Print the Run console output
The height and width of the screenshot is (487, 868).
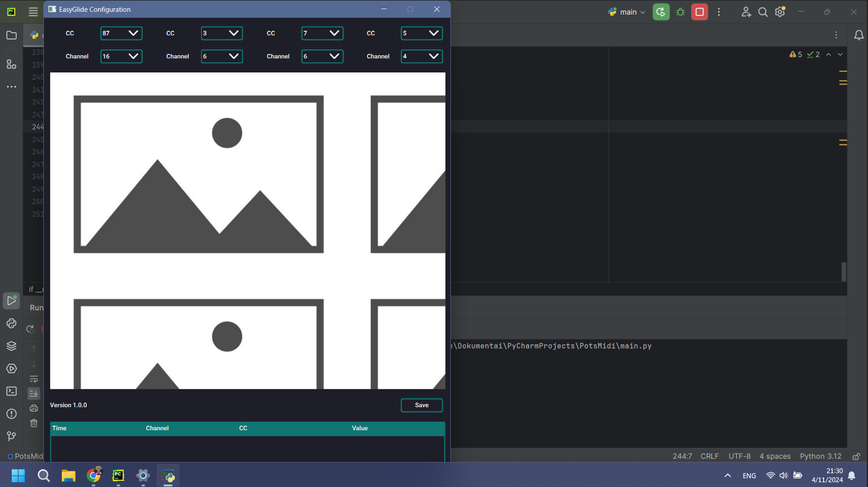[x=34, y=408]
